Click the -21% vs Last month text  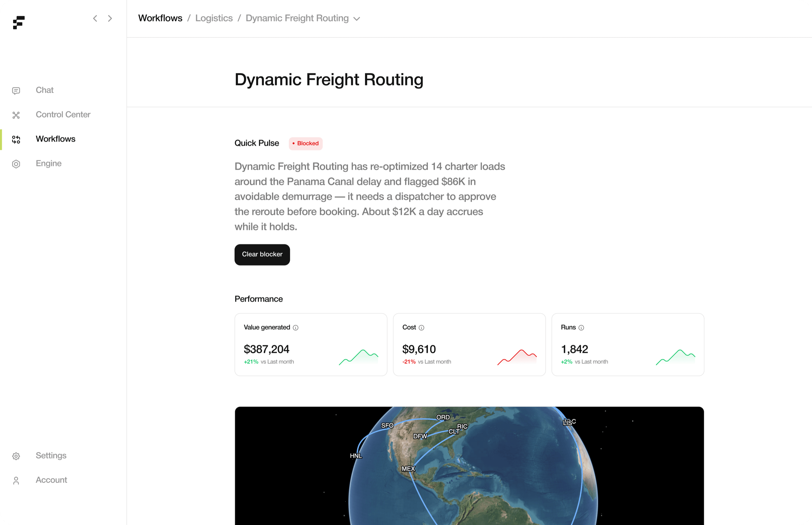[x=427, y=362]
